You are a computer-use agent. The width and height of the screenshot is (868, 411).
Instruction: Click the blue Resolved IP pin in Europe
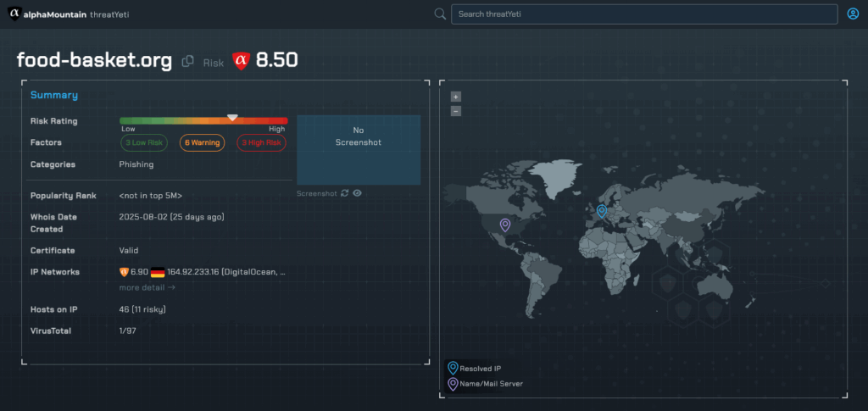tap(602, 211)
